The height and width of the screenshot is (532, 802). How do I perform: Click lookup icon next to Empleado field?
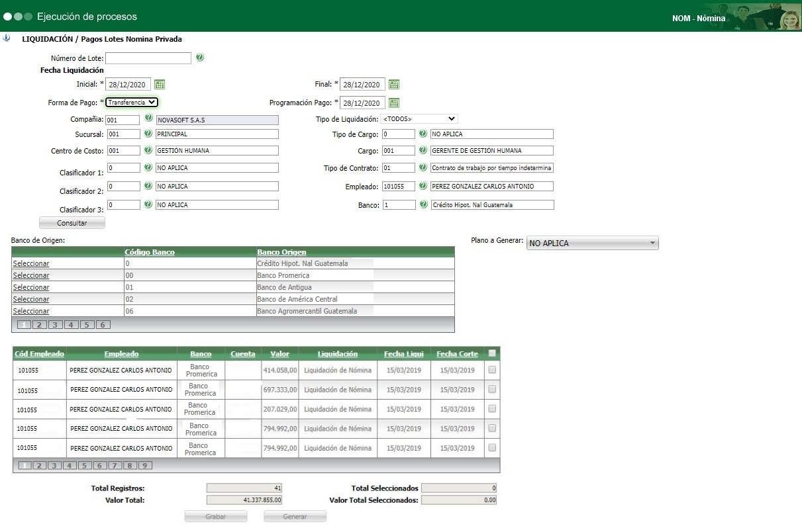point(423,186)
